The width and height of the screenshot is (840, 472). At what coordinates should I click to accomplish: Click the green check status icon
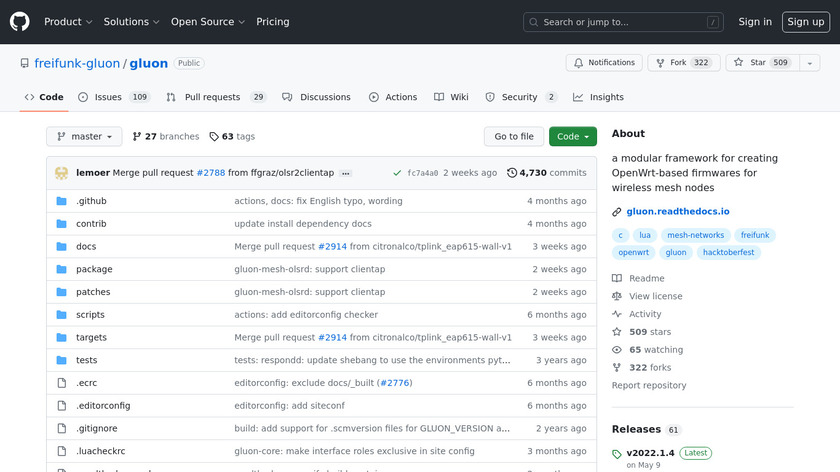click(397, 173)
